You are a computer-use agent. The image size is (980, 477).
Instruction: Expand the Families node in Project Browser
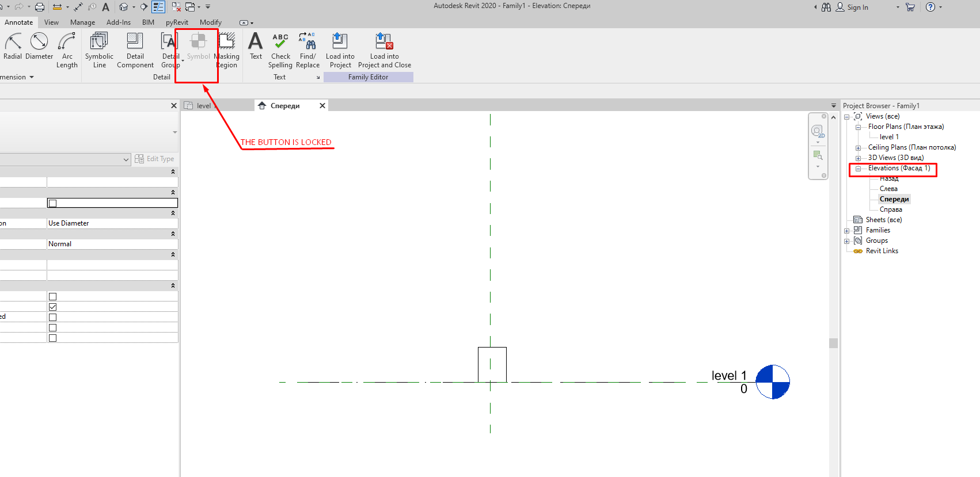(847, 231)
